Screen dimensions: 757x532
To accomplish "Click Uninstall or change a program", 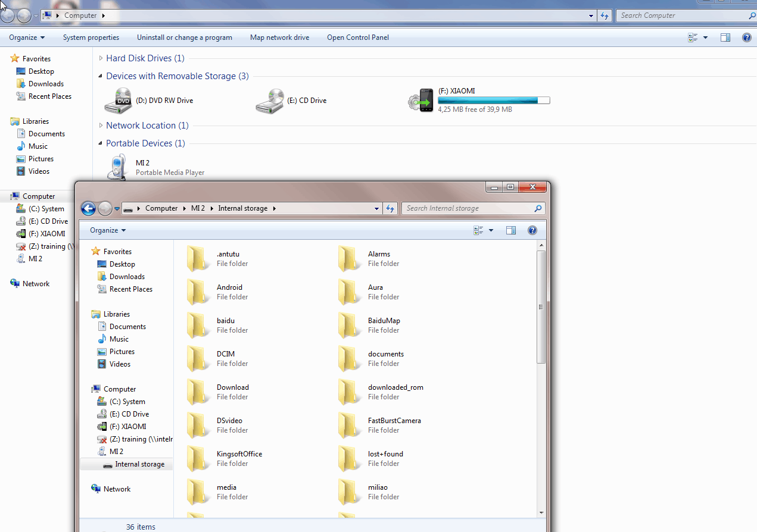I will tap(185, 37).
